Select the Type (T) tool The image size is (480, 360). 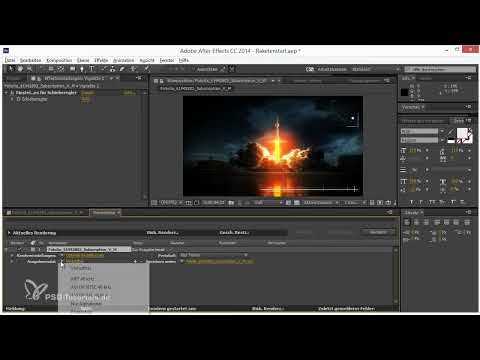point(92,69)
